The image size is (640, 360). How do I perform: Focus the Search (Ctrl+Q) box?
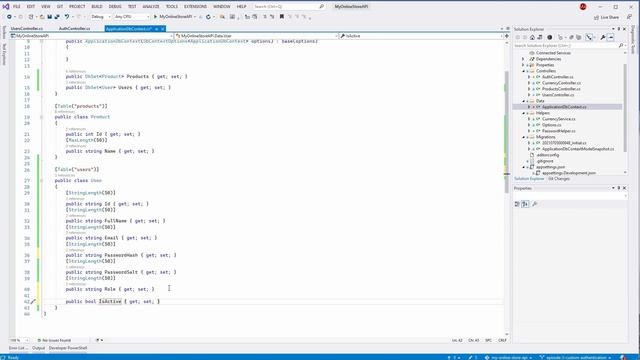[x=289, y=7]
